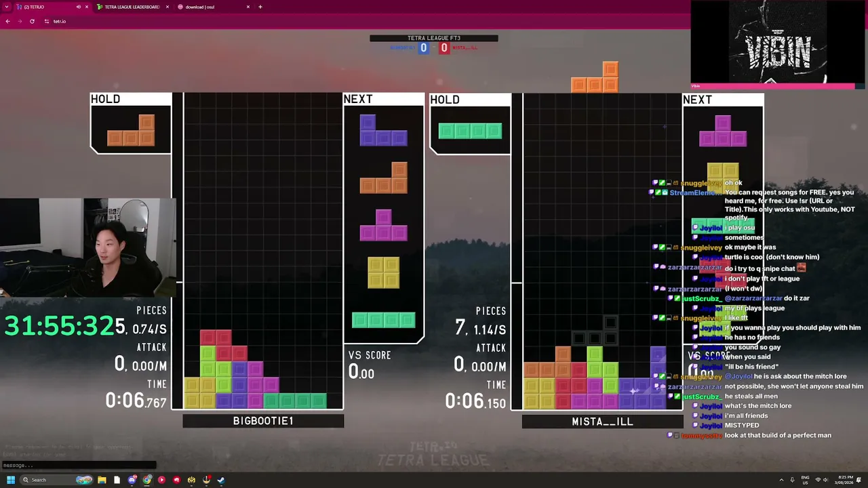Click the VIBIN album art thumbnail
The height and width of the screenshot is (488, 868).
pos(778,42)
